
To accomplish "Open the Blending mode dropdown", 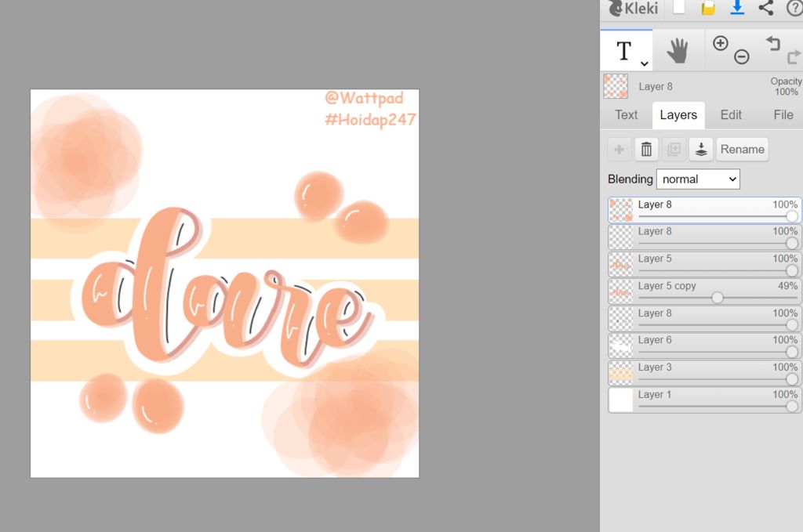I will pyautogui.click(x=698, y=179).
